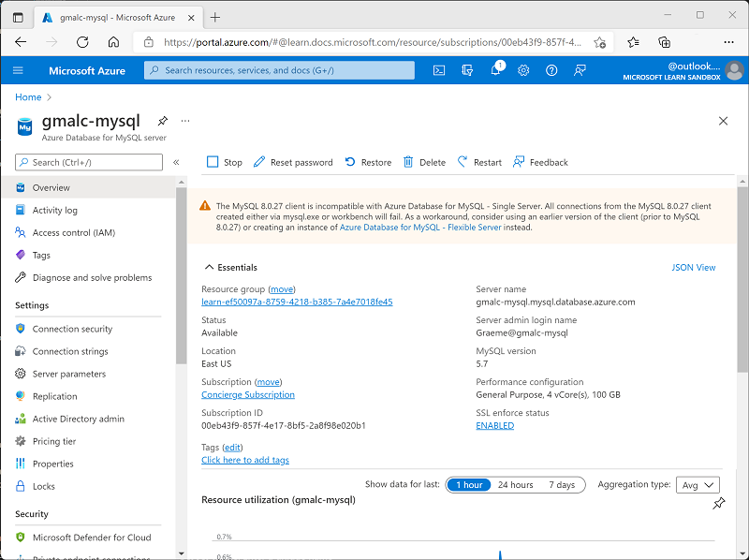Open Cloud Shell from the top bar
Image resolution: width=749 pixels, height=560 pixels.
pos(439,71)
